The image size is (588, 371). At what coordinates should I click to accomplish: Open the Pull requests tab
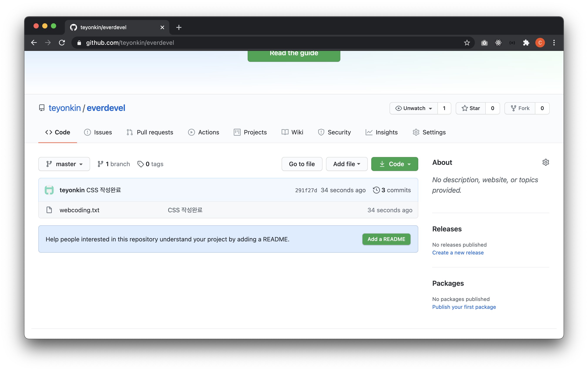(150, 132)
